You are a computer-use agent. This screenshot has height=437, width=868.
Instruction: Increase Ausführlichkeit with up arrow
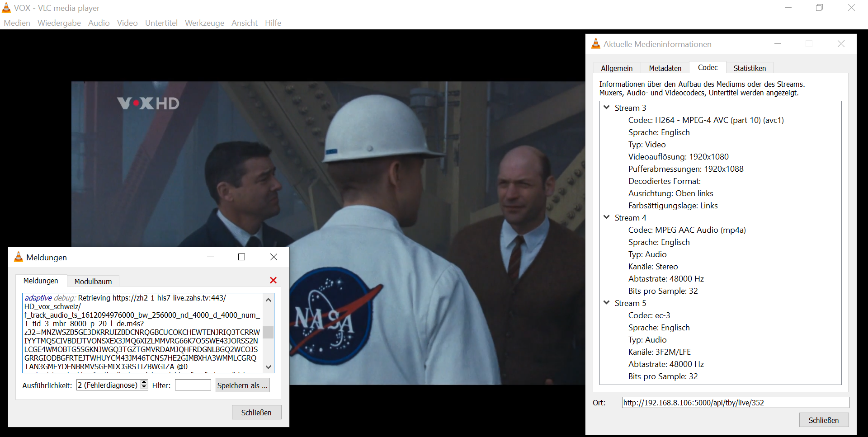click(x=144, y=382)
